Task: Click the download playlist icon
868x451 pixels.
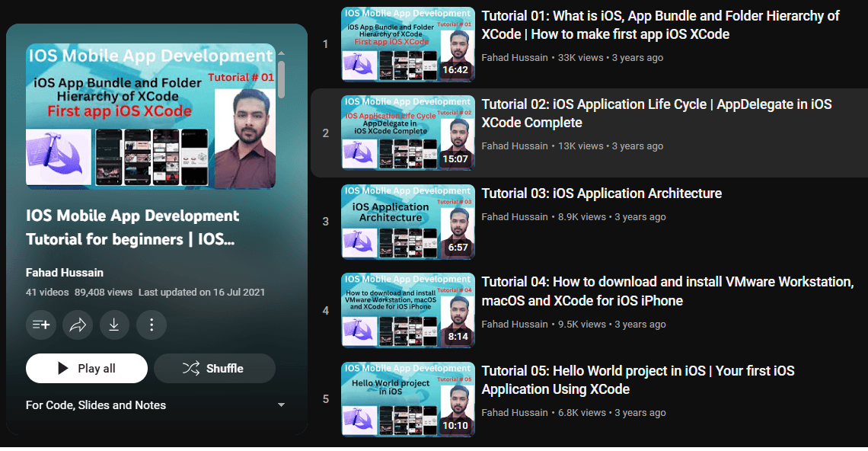Action: coord(114,325)
